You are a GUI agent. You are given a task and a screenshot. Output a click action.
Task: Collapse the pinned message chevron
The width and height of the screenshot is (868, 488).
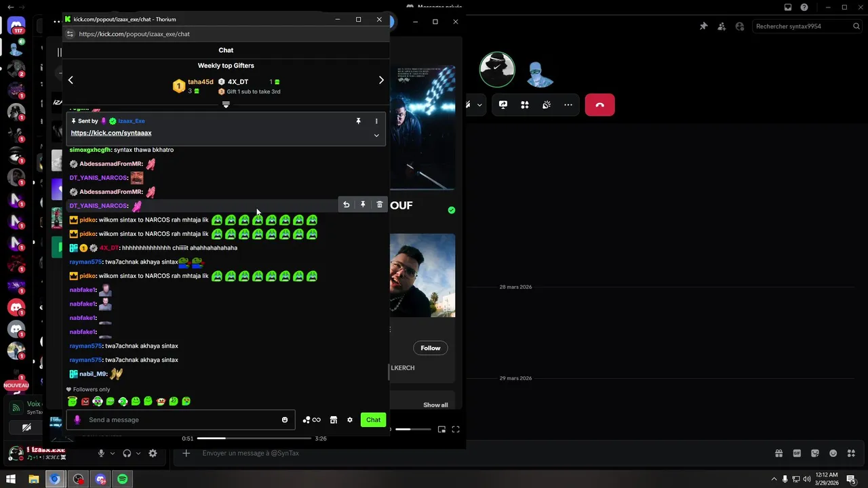(376, 136)
